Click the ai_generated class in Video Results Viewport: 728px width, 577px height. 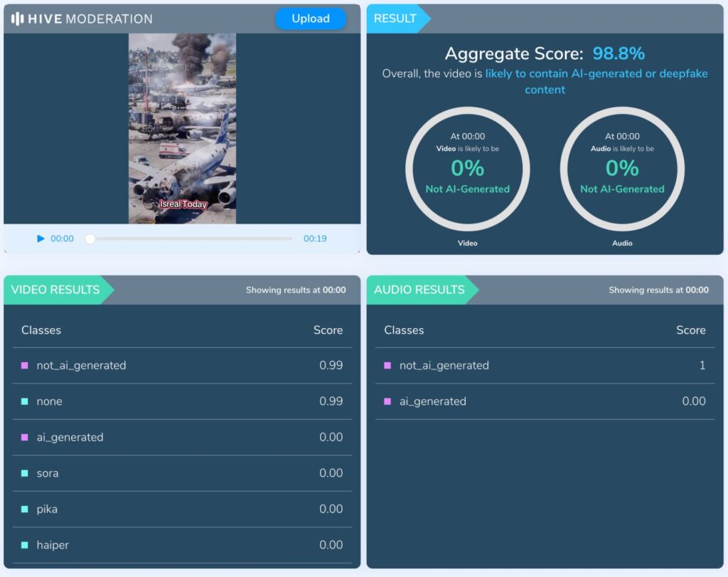tap(70, 438)
